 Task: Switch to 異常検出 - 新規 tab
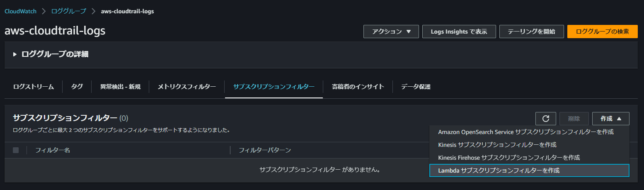120,87
